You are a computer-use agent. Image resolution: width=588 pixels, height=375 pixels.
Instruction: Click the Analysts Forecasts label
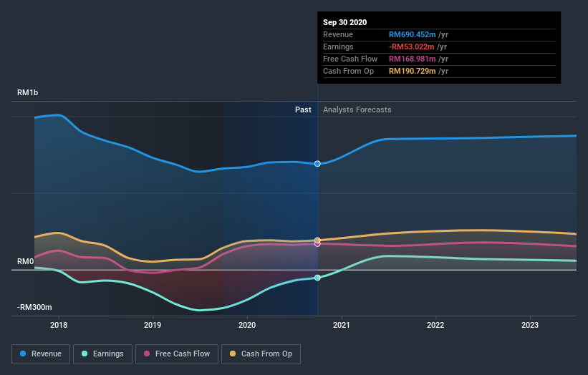tap(357, 109)
